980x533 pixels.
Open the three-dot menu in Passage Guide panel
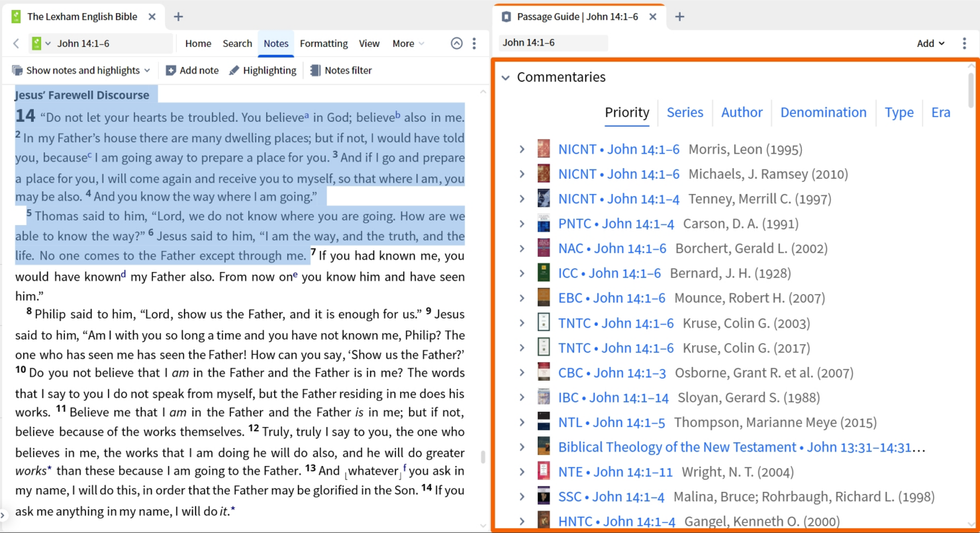[x=965, y=42]
